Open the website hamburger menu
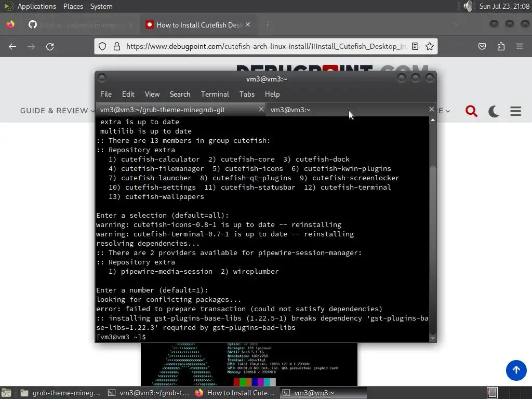Screen dimensions: 532x399 pos(515,111)
